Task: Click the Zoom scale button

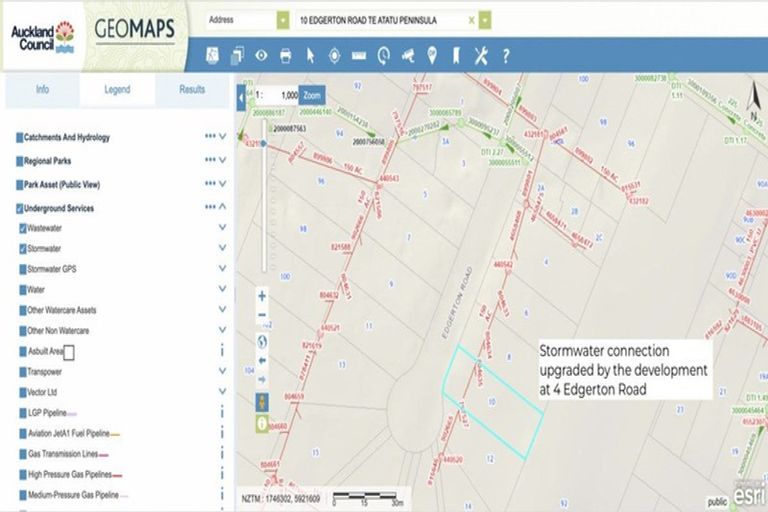Action: pos(314,95)
